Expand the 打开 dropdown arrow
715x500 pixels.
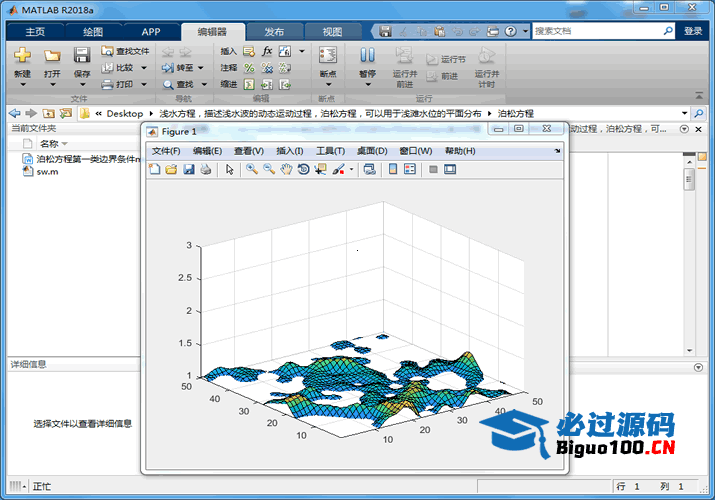[52, 85]
